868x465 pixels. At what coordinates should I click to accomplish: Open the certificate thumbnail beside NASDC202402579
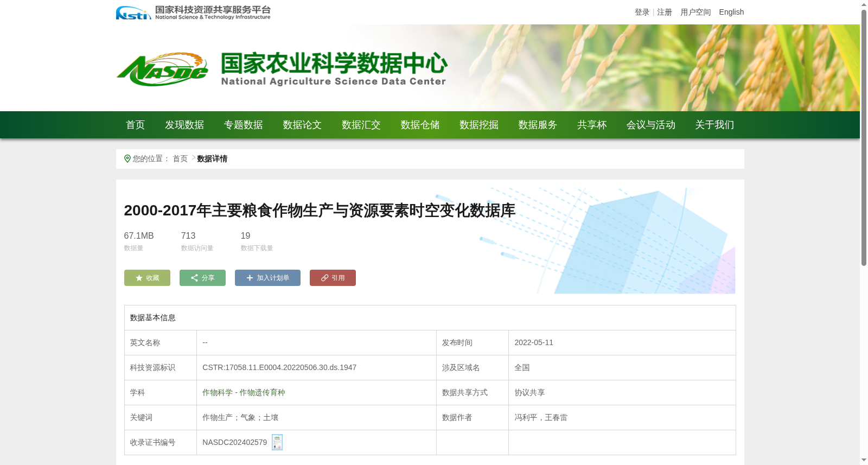[x=277, y=442]
